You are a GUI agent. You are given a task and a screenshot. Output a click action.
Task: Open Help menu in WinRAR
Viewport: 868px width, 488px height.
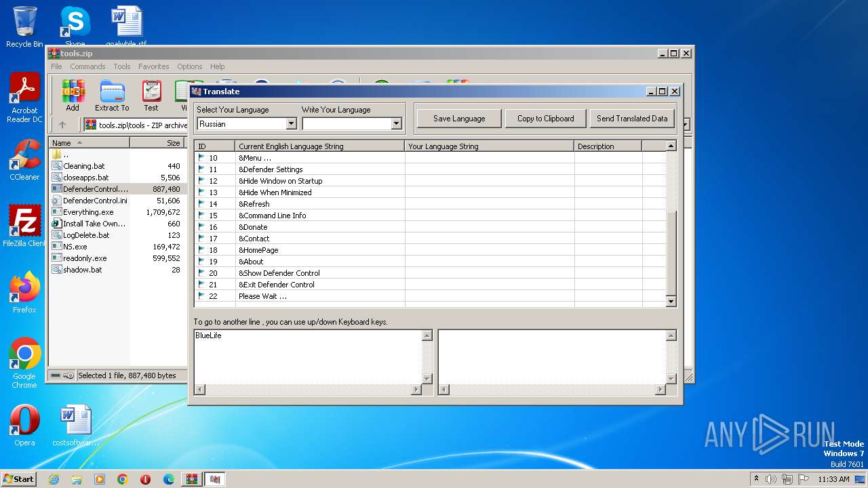coord(217,66)
